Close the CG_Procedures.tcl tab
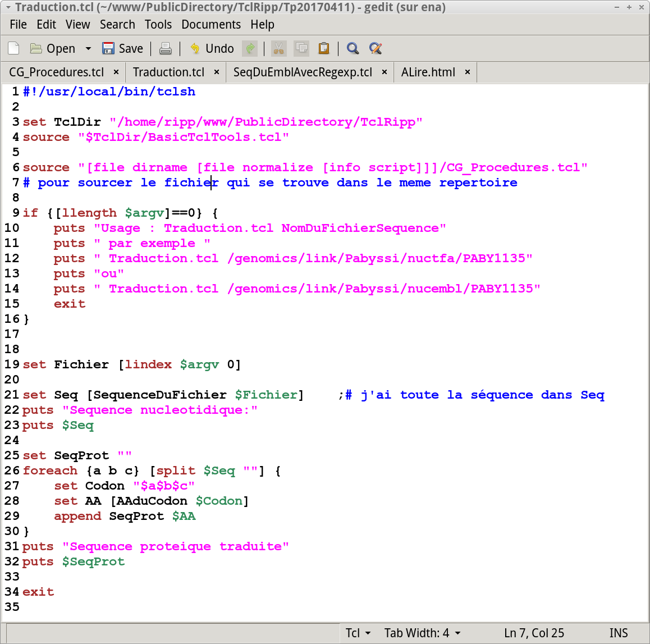This screenshot has height=644, width=650. [117, 72]
